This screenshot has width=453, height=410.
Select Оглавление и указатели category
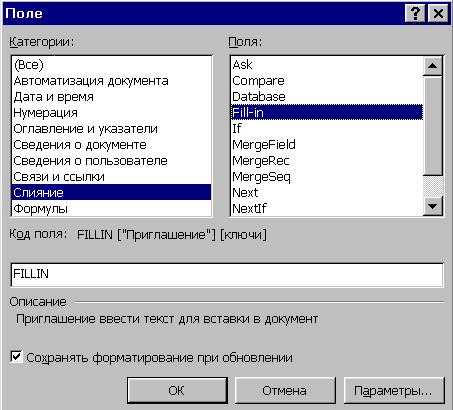[x=111, y=129]
